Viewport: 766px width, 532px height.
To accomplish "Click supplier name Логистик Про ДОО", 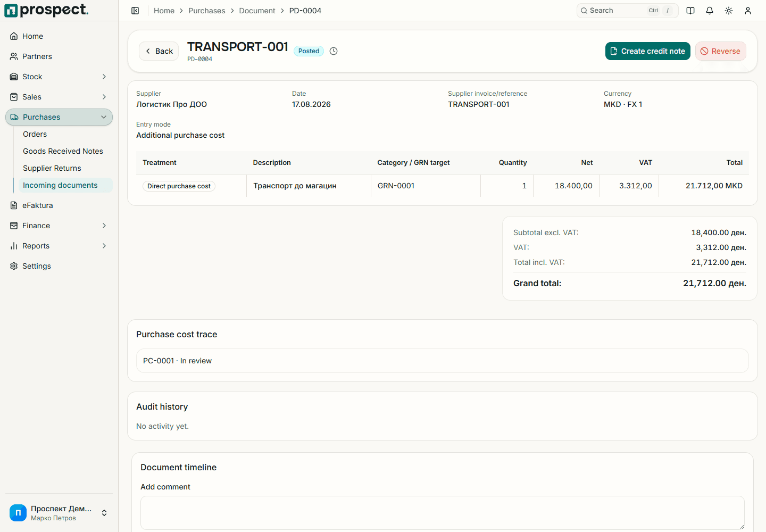I will pos(171,104).
